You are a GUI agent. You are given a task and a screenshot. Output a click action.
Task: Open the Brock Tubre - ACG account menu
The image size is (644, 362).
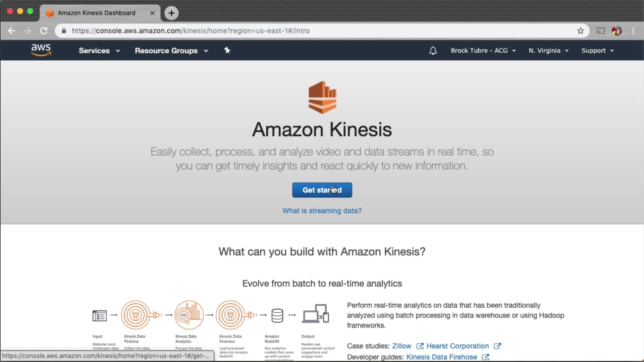click(483, 51)
